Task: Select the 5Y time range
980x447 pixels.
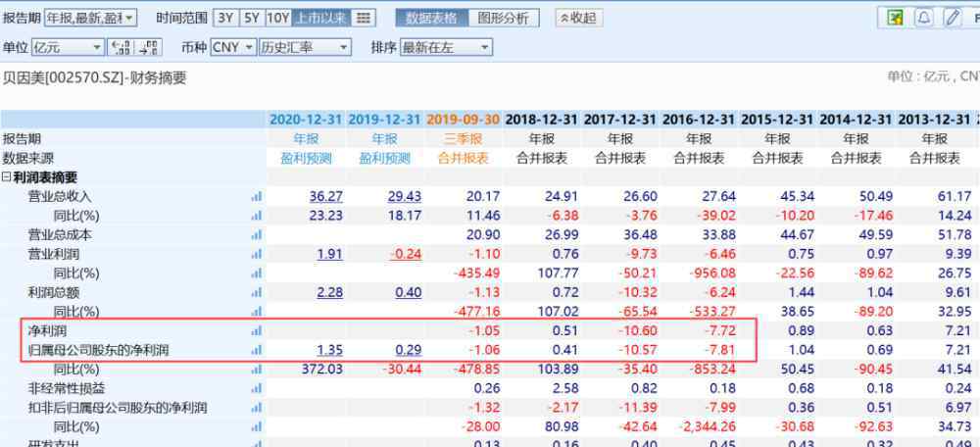Action: tap(252, 18)
